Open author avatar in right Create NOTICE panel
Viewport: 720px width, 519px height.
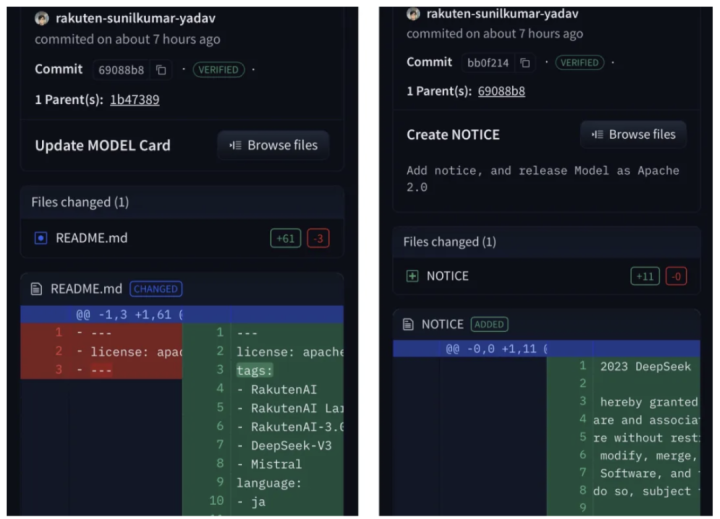[x=413, y=14]
